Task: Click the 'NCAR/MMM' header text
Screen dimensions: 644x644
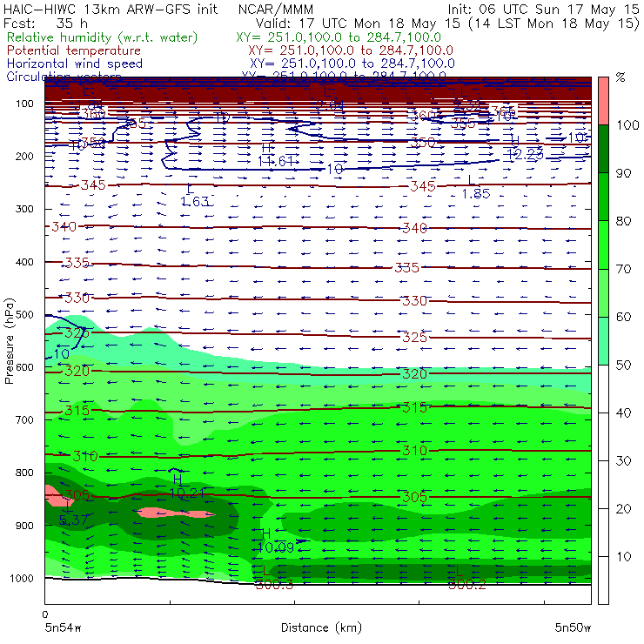Action: 276,9
